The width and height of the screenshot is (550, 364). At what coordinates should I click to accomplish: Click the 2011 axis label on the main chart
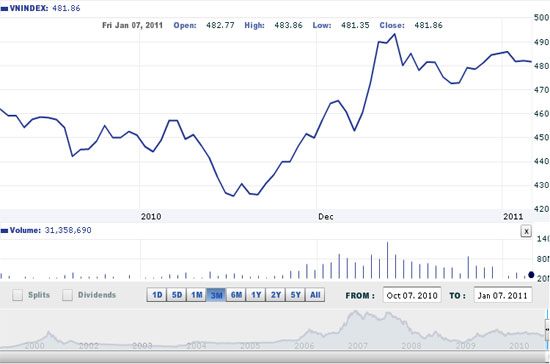tap(513, 216)
